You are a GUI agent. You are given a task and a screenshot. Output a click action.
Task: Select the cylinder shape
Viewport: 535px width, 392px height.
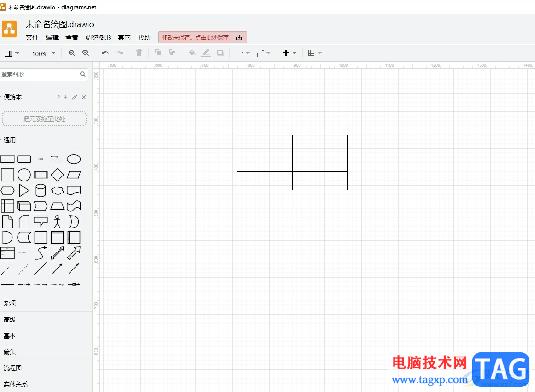tap(41, 190)
